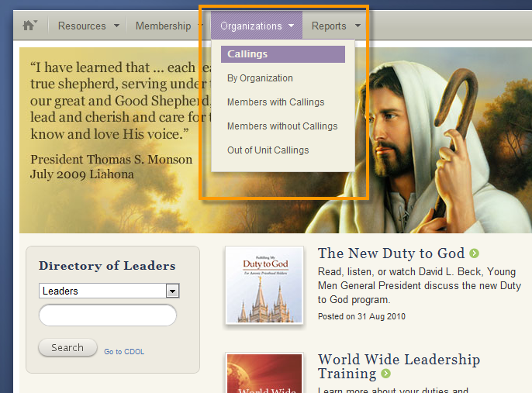532x393 pixels.
Task: Click the green arrow beside The New Duty to God
Action: click(474, 253)
